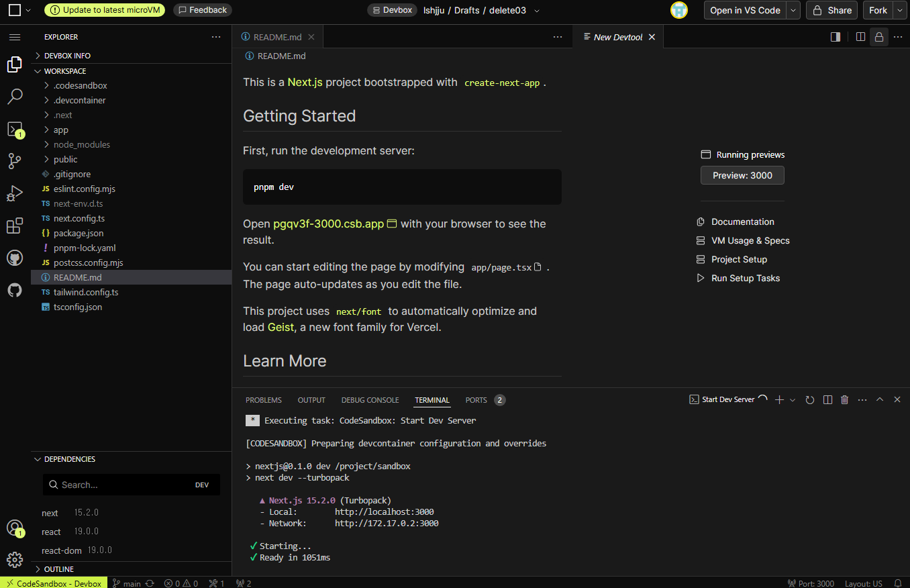Open preview icon next to pgqv3f-3000.csb.app

coord(392,224)
